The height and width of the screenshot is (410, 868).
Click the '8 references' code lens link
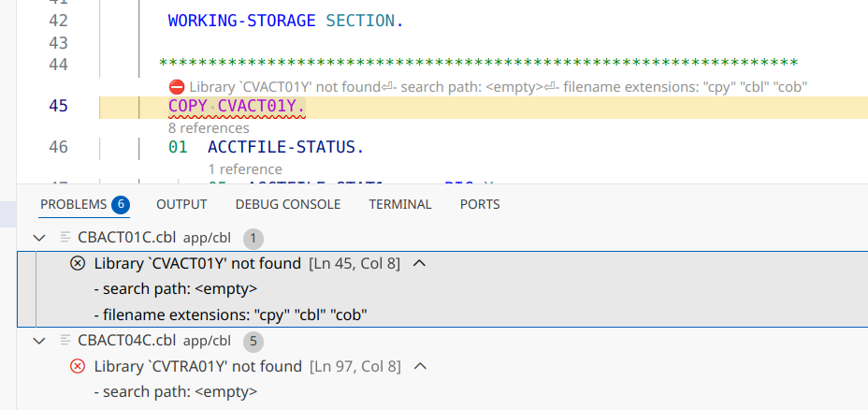coord(209,127)
